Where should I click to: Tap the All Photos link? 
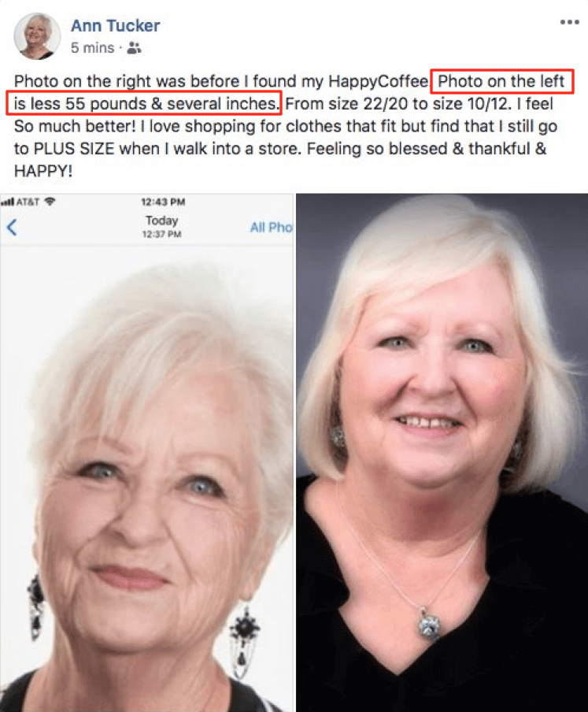[272, 227]
